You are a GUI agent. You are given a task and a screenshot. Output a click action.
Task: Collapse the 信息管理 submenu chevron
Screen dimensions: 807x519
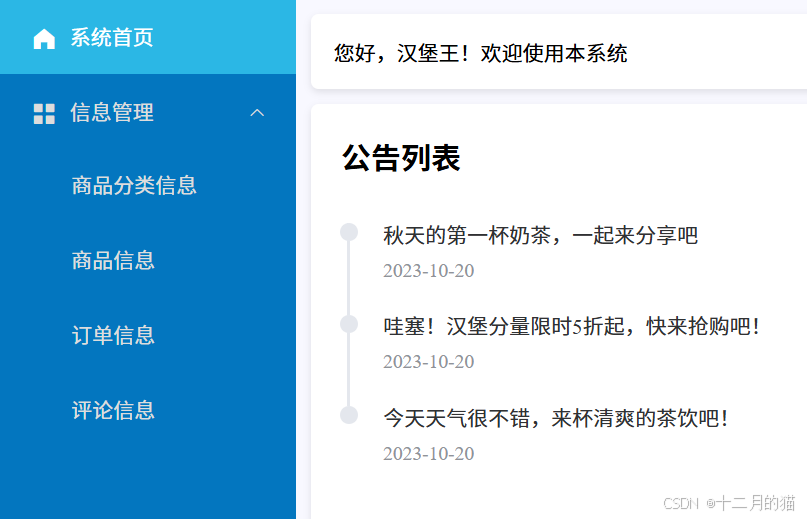pyautogui.click(x=257, y=113)
